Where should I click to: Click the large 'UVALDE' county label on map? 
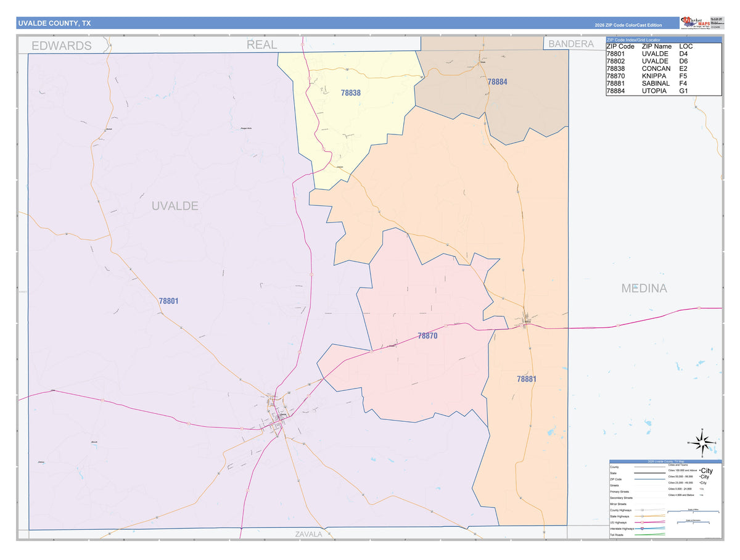[175, 206]
